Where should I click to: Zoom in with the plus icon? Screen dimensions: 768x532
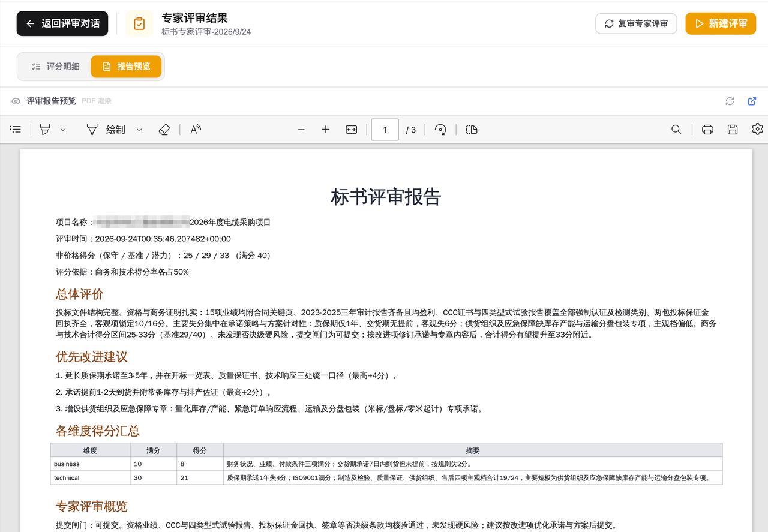tap(326, 130)
